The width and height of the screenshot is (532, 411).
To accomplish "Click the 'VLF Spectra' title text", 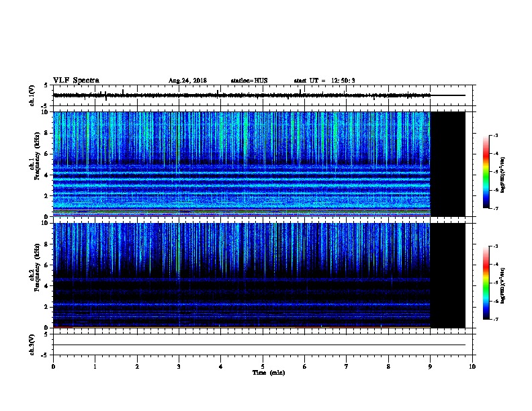I will click(76, 81).
